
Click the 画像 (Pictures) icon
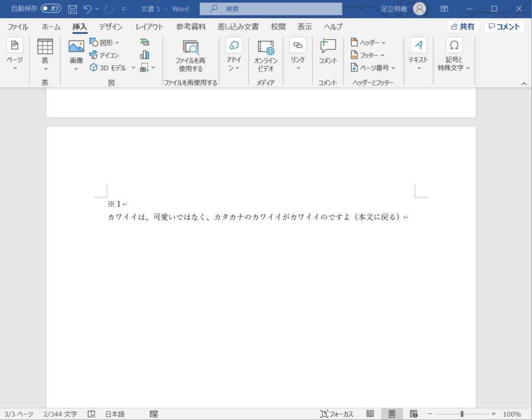[76, 47]
